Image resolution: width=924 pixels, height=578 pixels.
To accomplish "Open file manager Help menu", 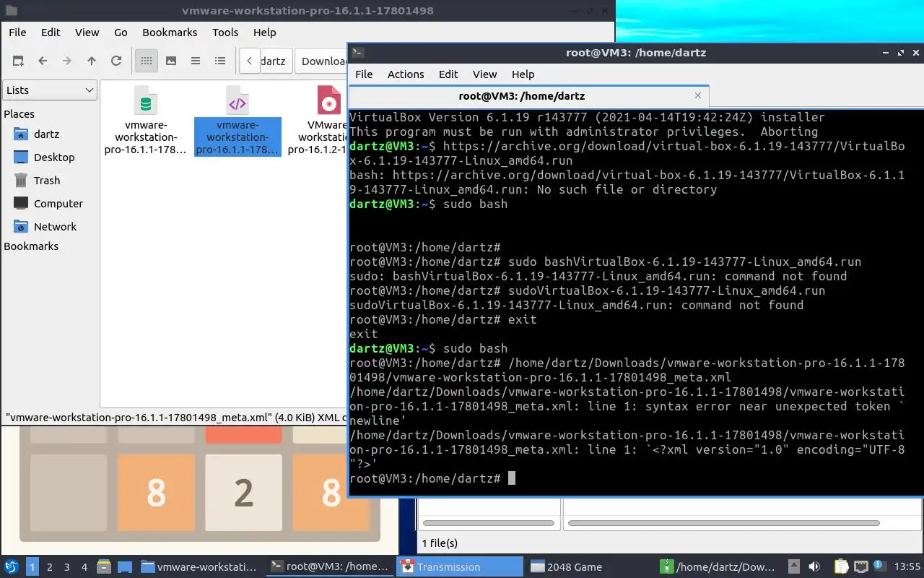I will pyautogui.click(x=264, y=33).
